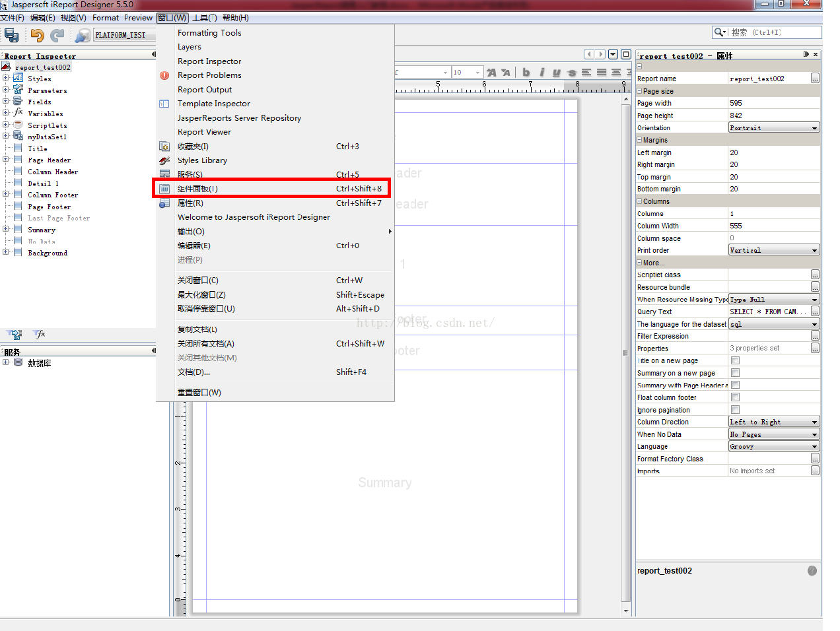Open the 输出(O) submenu

pos(275,232)
